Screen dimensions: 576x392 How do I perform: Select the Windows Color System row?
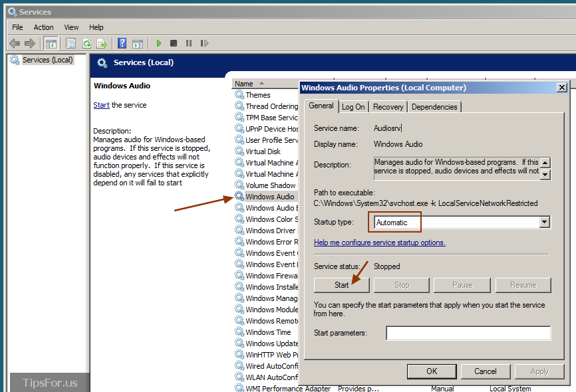pos(266,219)
